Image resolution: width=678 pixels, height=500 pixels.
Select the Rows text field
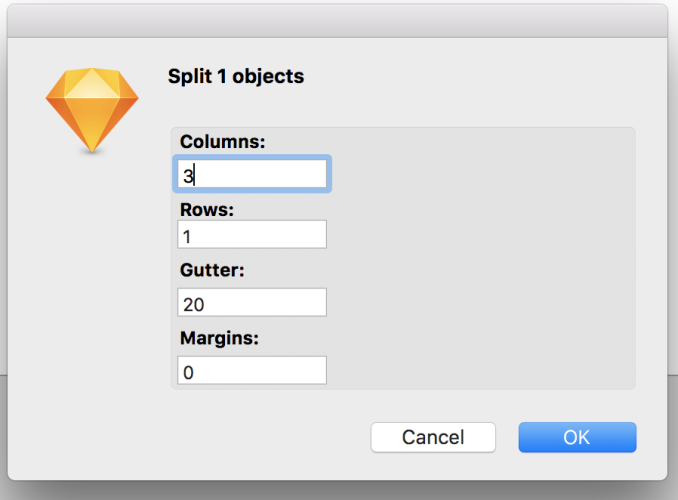252,234
